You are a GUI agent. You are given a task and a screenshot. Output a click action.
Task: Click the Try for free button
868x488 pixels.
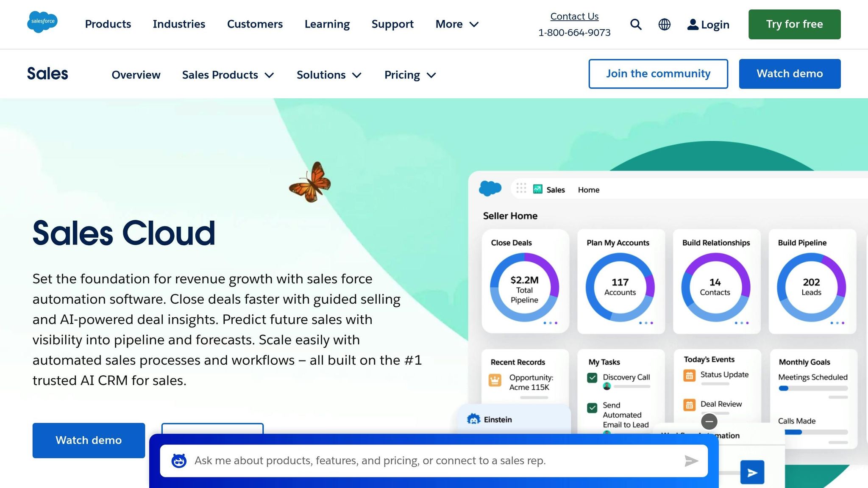click(794, 24)
